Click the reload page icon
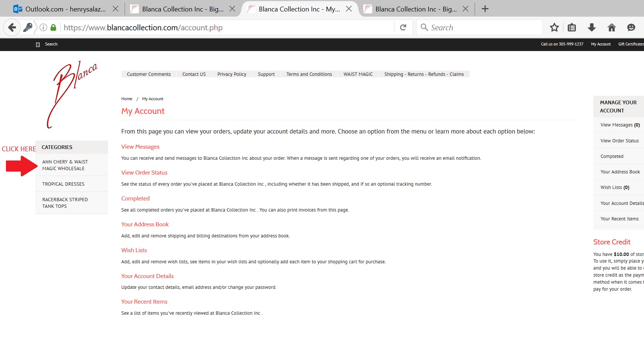 point(403,27)
